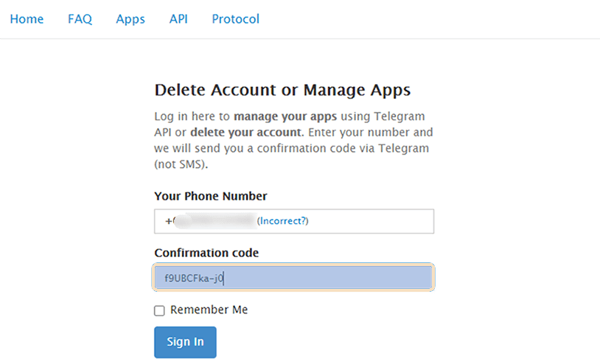
Task: Open the Home navigation link
Action: [27, 18]
